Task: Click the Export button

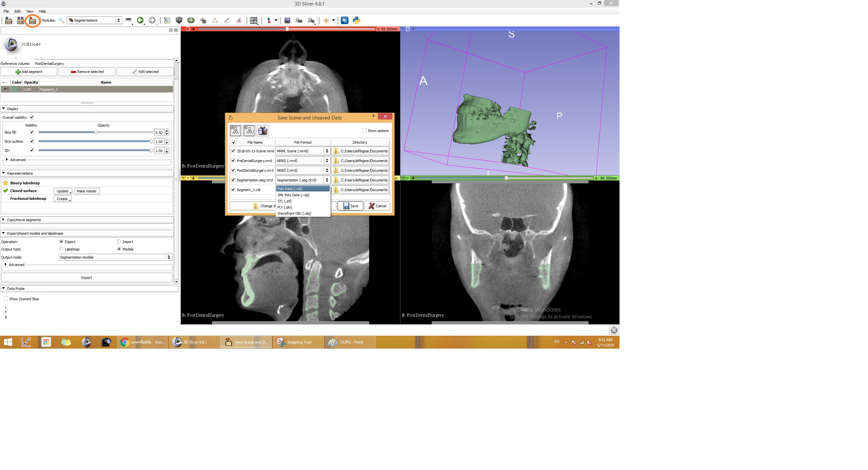Action: coord(86,278)
